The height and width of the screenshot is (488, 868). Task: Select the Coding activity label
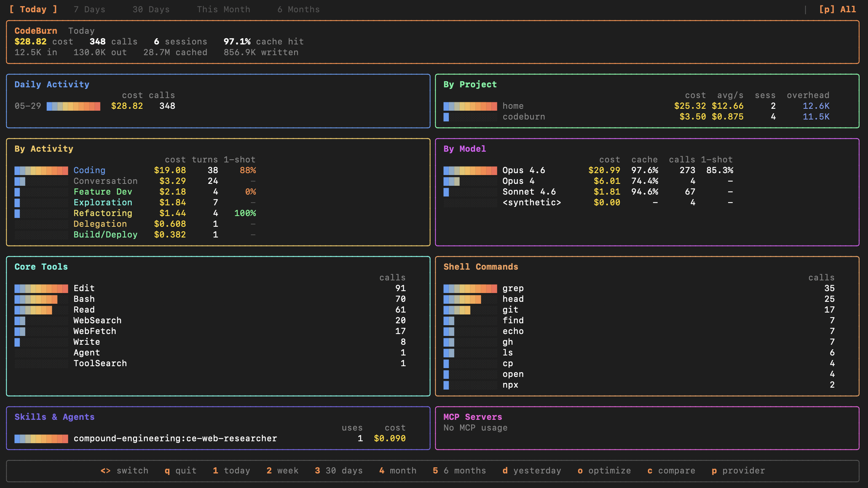click(x=89, y=170)
